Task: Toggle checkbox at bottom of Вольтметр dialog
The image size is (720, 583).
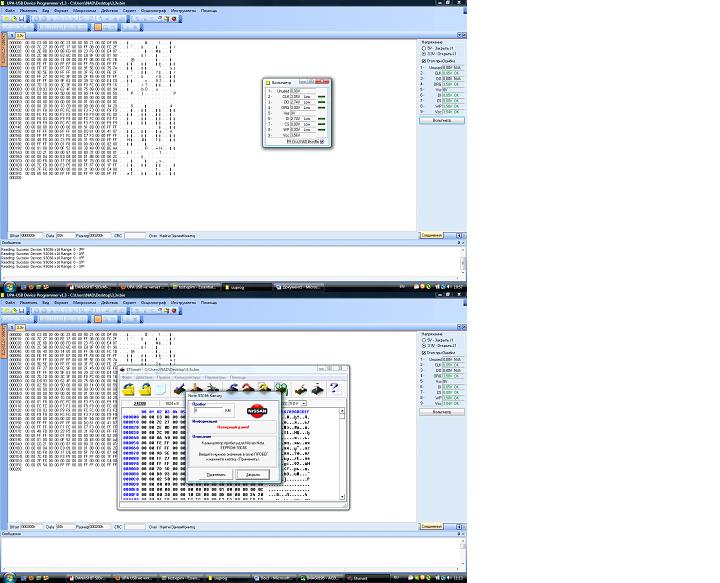Action: tap(322, 142)
